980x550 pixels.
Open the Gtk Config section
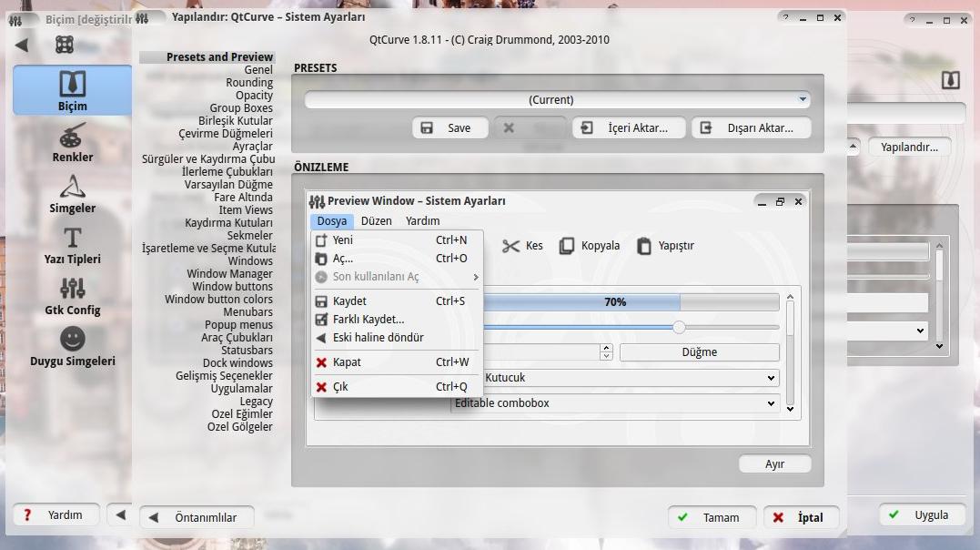[x=73, y=296]
